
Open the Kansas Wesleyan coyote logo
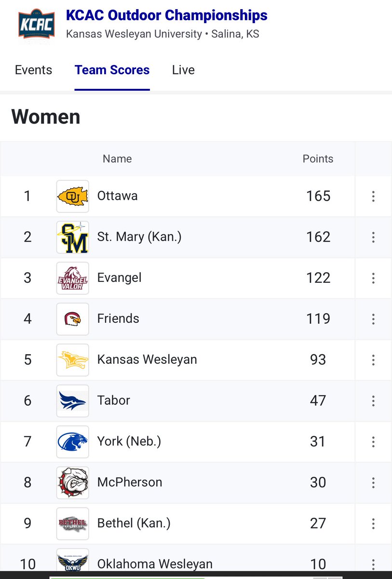pos(72,359)
